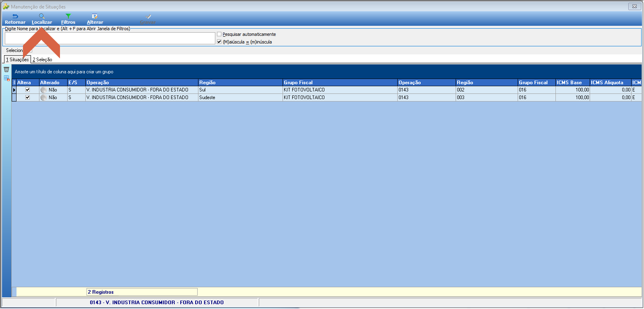
Task: Close the Manutenção de Situações window
Action: pyautogui.click(x=634, y=6)
